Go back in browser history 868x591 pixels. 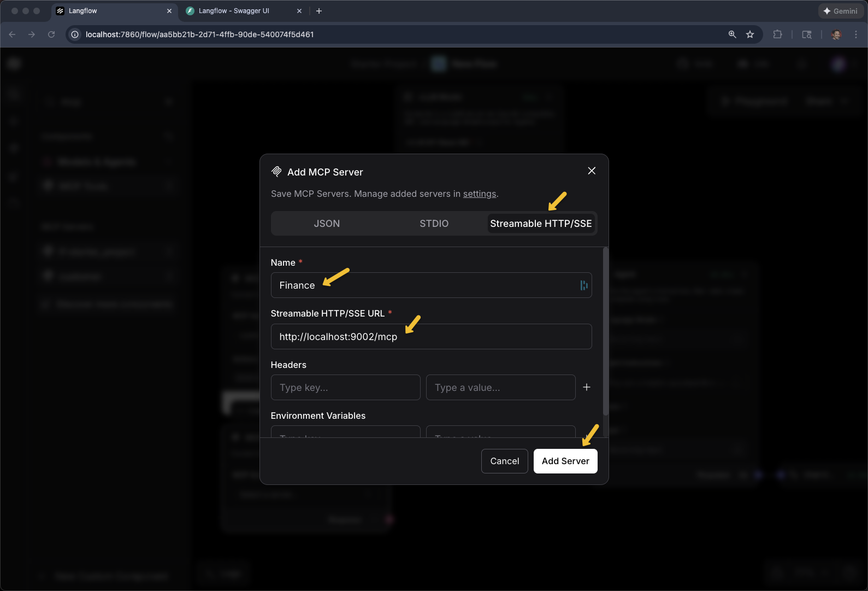12,34
